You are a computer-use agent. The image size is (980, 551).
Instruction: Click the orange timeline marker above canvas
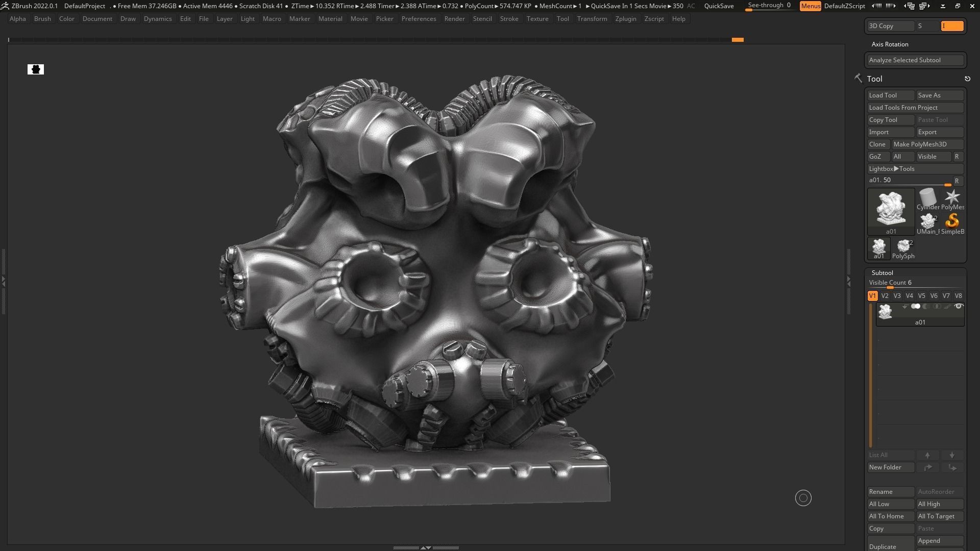click(x=738, y=40)
